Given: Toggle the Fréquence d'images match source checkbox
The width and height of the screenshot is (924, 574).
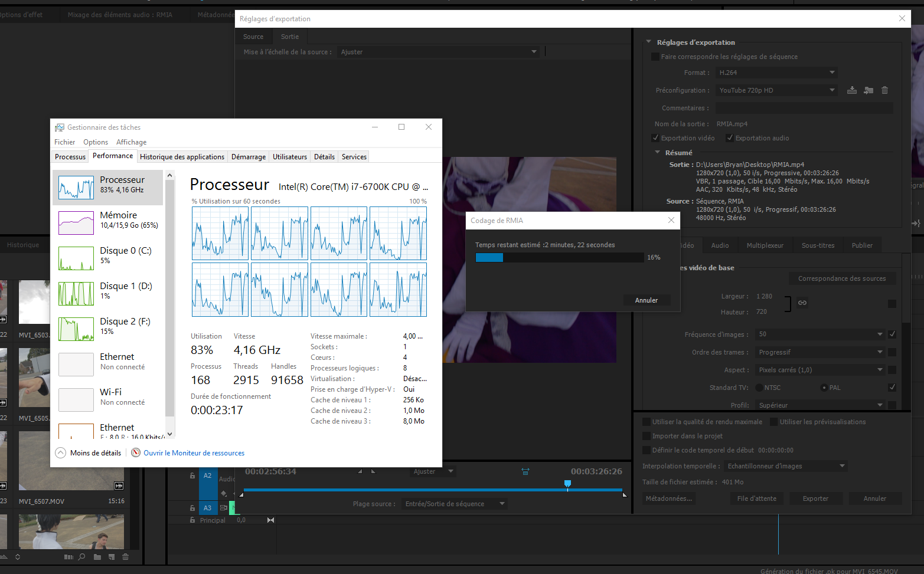Looking at the screenshot, I should [x=892, y=334].
